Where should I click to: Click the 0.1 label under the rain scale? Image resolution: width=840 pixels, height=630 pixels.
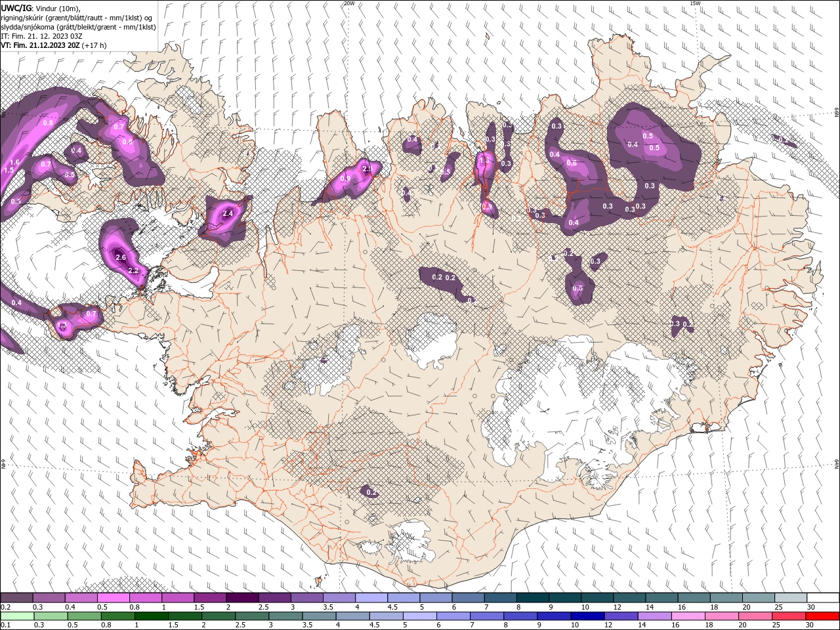pos(5,625)
